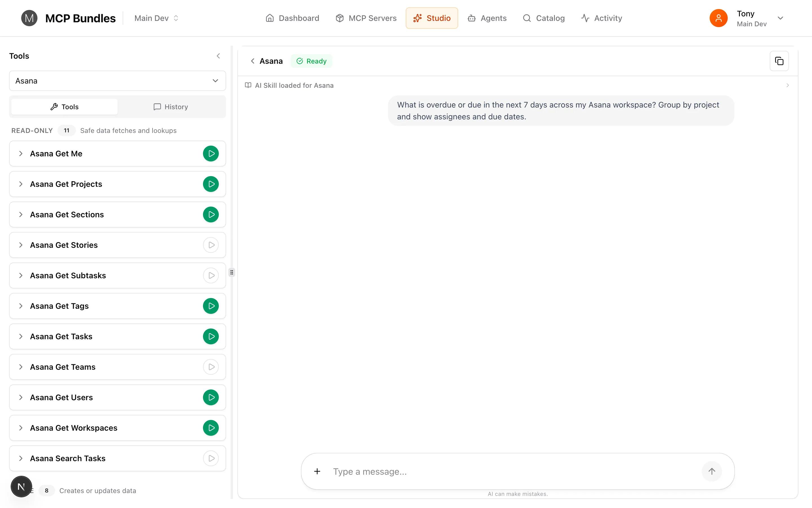The width and height of the screenshot is (812, 508).
Task: Click the MCP Bundles logo
Action: pyautogui.click(x=29, y=18)
